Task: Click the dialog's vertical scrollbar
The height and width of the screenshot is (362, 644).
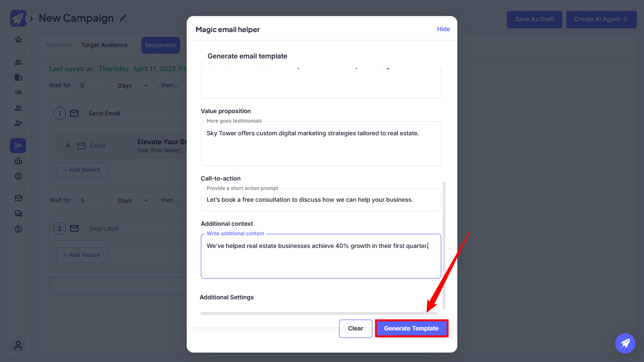Action: coord(444,245)
